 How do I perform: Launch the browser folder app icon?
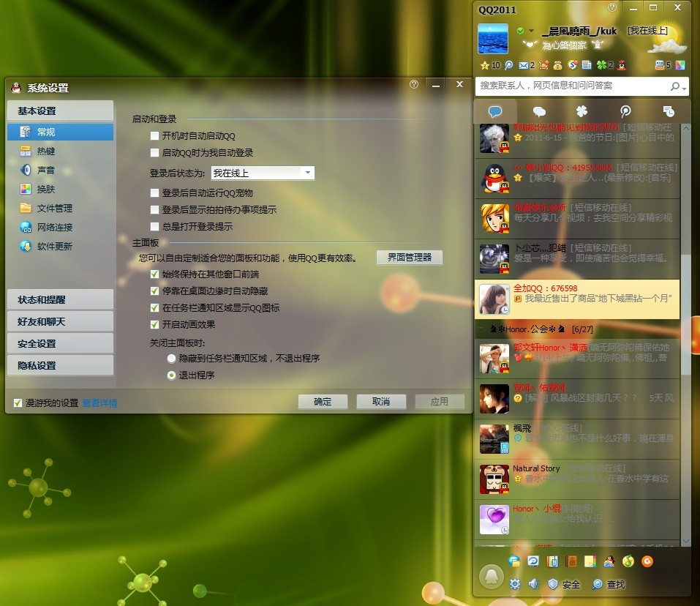(514, 561)
